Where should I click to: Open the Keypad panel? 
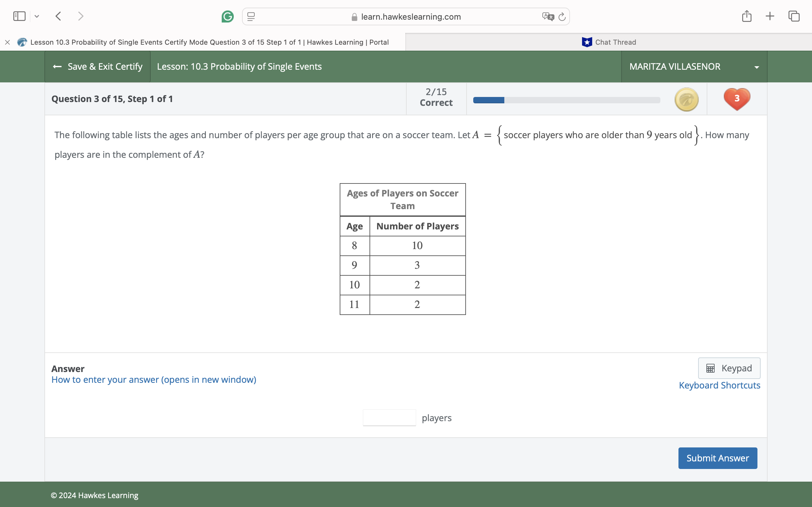[729, 368]
